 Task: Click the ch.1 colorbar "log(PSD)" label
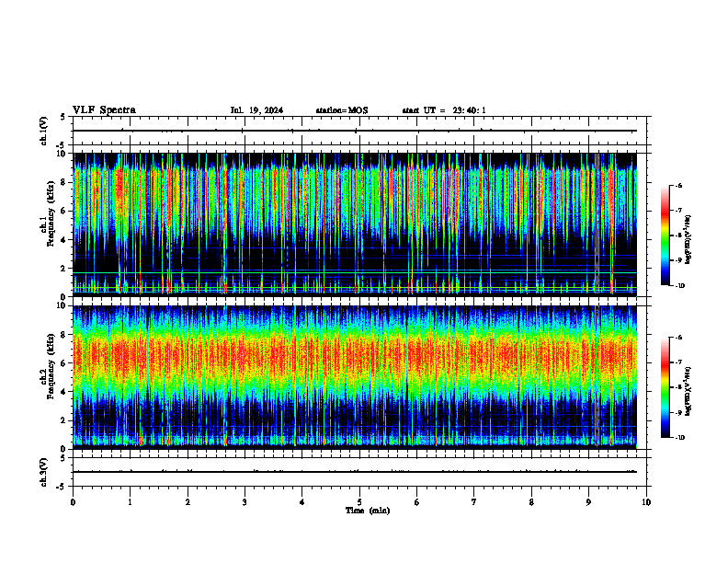pyautogui.click(x=688, y=239)
